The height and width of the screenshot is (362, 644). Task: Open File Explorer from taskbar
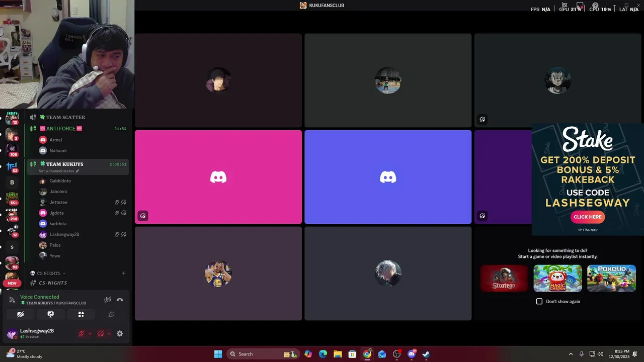pos(338,354)
